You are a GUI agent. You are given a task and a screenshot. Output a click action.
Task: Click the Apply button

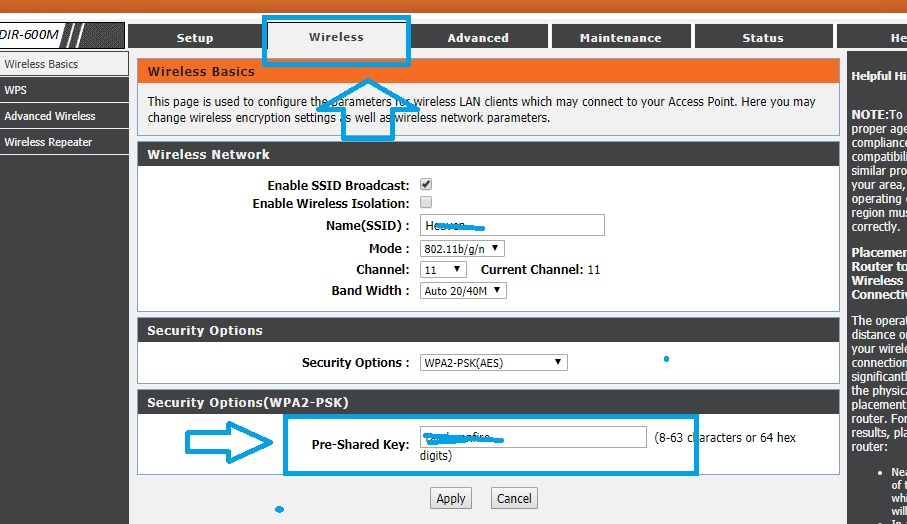click(x=451, y=498)
